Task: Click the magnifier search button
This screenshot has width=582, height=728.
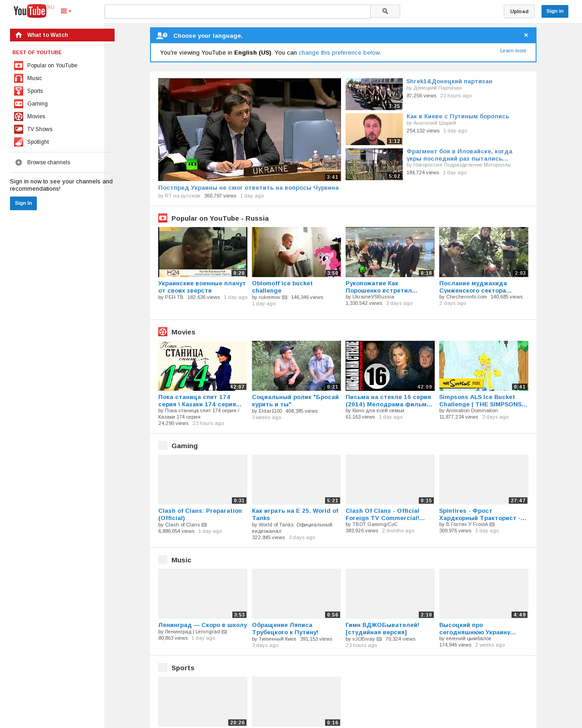Action: click(385, 11)
